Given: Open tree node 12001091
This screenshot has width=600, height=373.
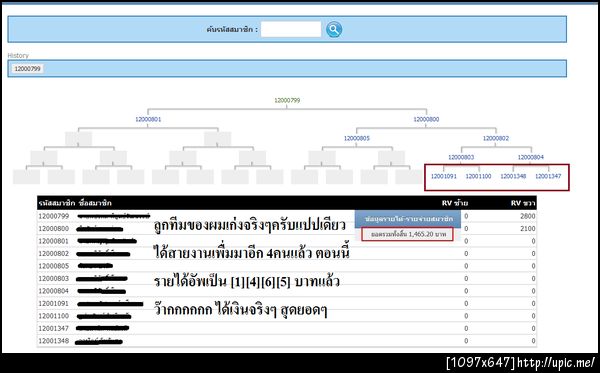Looking at the screenshot, I should click(443, 176).
